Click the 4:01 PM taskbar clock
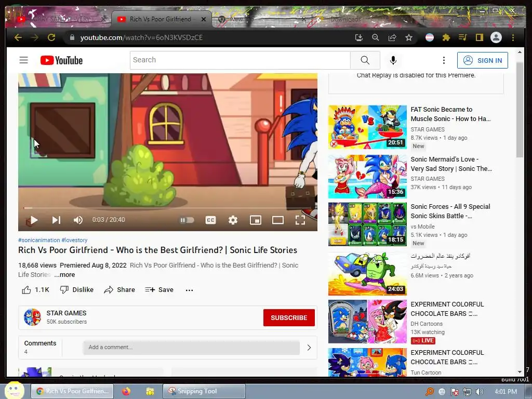Viewport: 532px width, 399px height. 506,392
